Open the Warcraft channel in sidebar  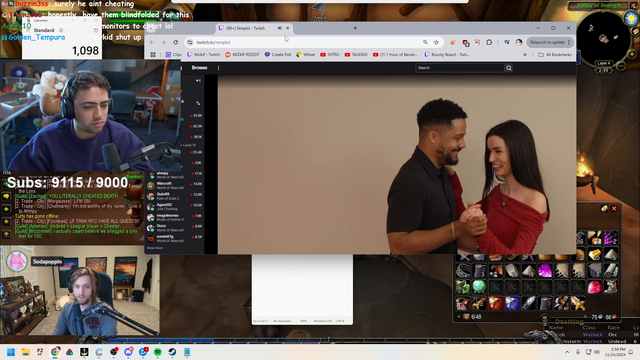coord(175,186)
